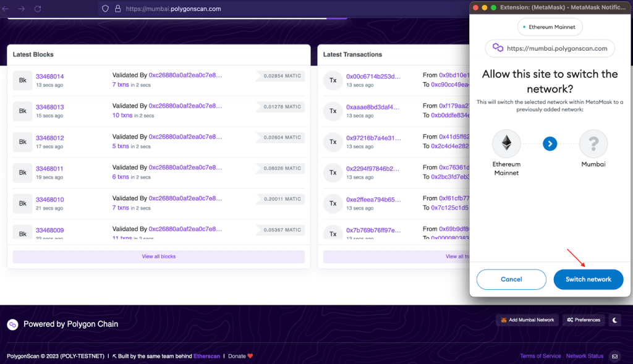This screenshot has width=633, height=364.
Task: Click the Tx icon beside 0xe2ffeea794b65
Action: coord(333,203)
